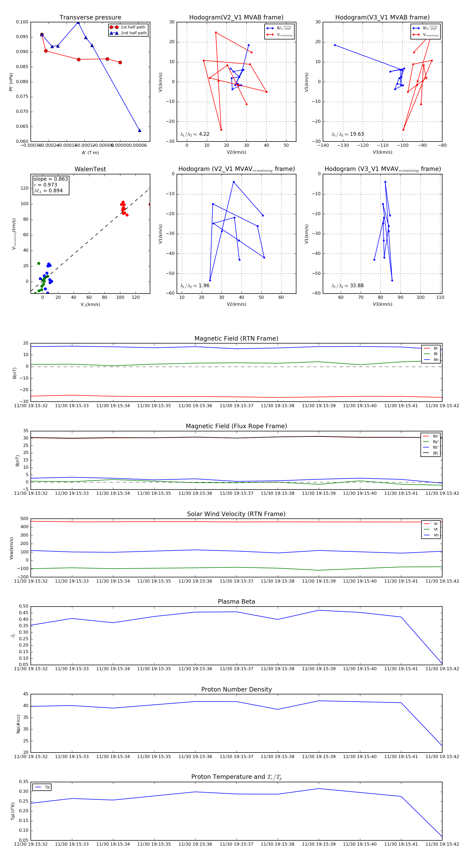473x868 pixels.
Task: Click the '|B|' legend entry
Action: (x=431, y=453)
